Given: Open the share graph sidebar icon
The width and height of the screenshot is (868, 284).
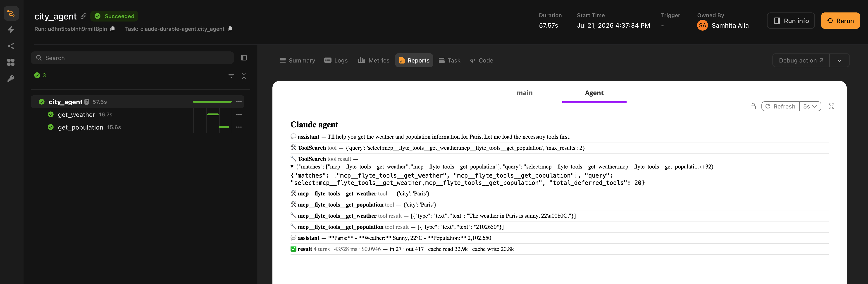Looking at the screenshot, I should tap(11, 46).
